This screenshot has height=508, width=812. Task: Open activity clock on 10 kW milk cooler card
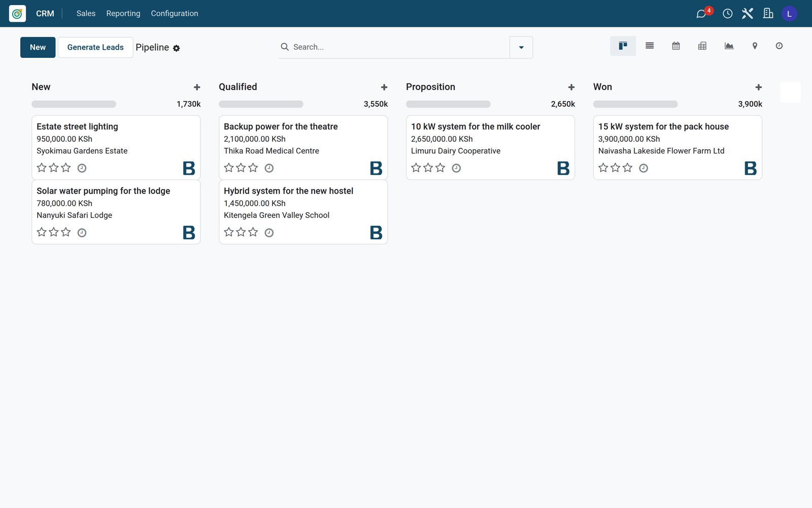point(456,168)
